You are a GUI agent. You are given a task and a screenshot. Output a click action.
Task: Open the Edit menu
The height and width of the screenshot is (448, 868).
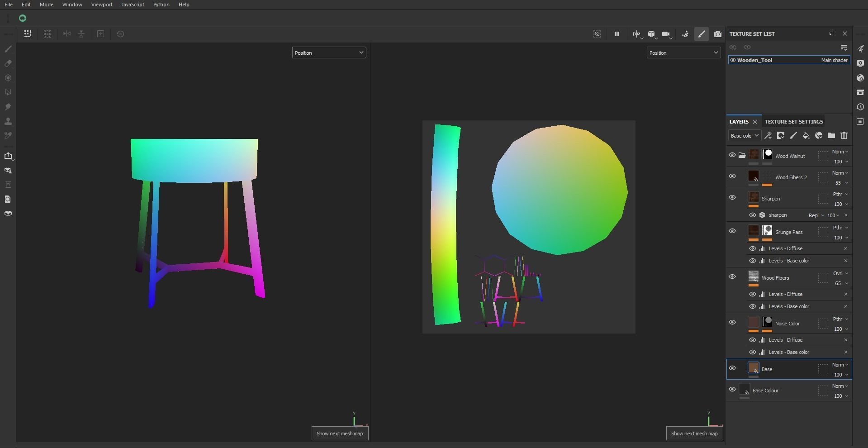coord(26,5)
